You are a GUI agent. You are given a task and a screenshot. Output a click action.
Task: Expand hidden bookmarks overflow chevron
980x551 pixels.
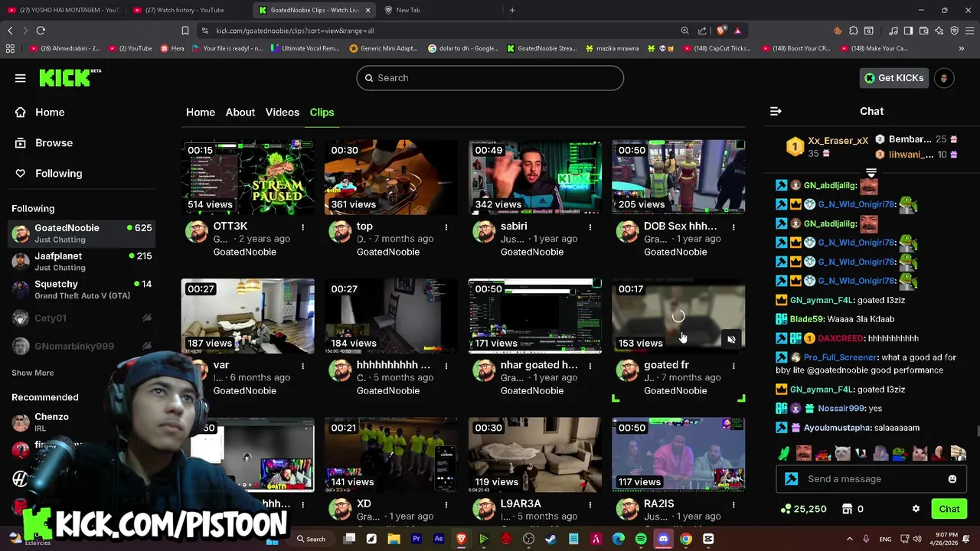click(x=962, y=48)
